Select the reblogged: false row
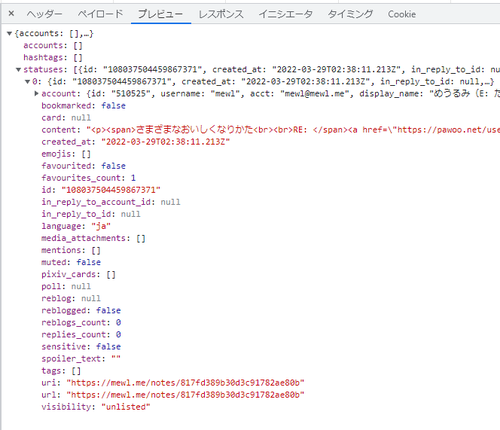 [81, 310]
